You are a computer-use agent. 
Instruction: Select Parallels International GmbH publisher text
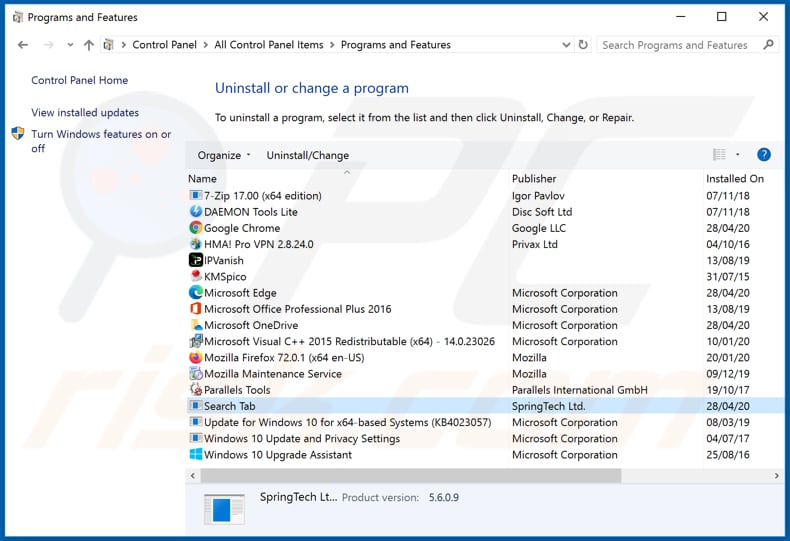tap(579, 389)
